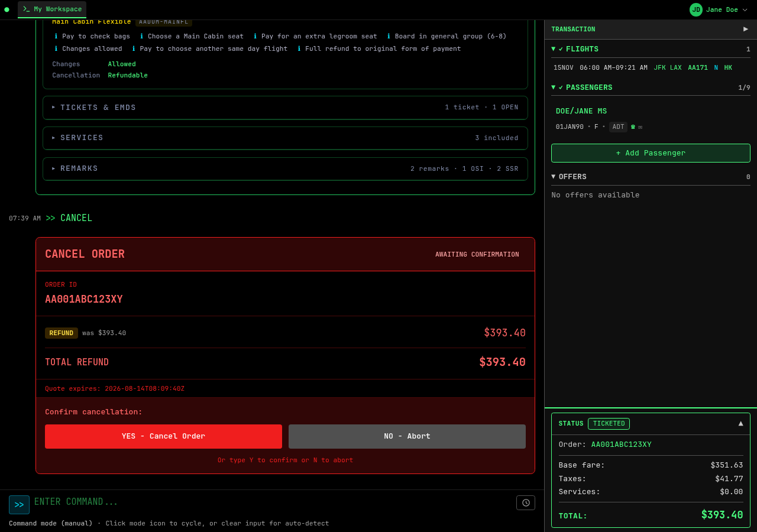Click order link AA001ABC123XY in Status panel
The image size is (757, 532).
click(622, 445)
